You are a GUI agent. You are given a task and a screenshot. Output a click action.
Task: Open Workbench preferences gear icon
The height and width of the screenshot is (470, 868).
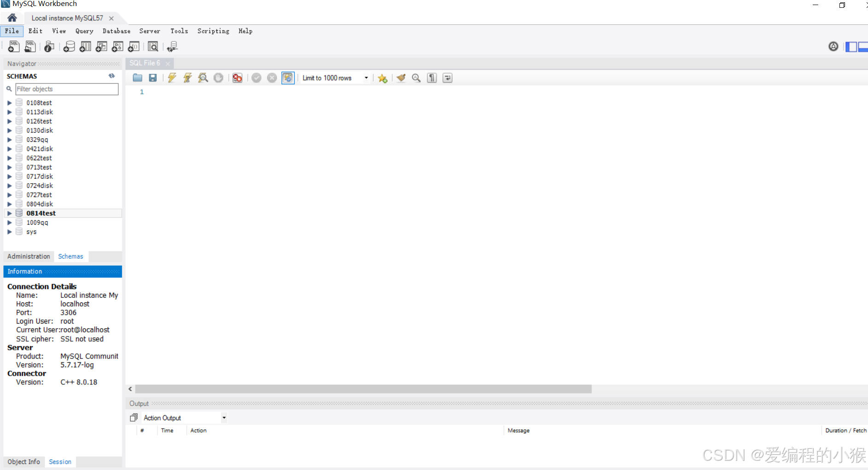click(x=833, y=46)
